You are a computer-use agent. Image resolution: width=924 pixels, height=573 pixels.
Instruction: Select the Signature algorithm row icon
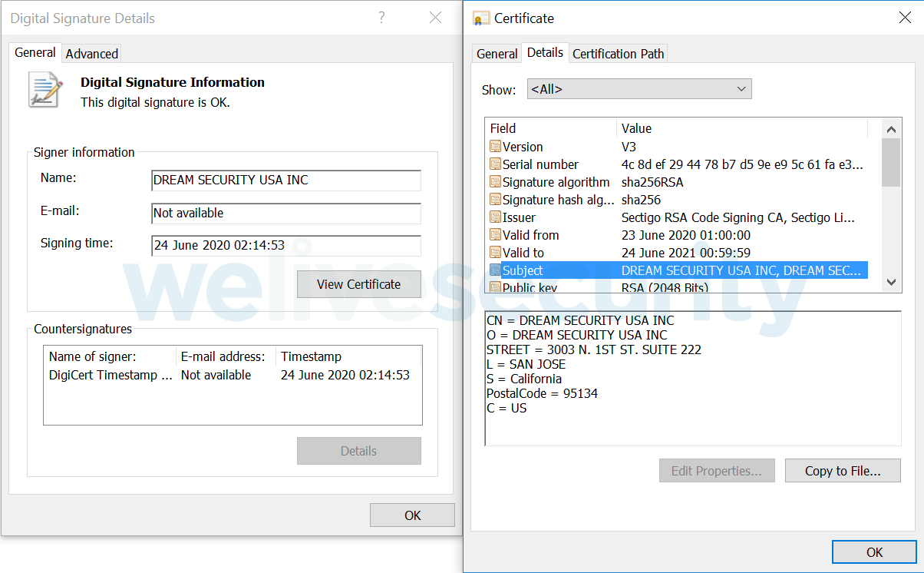pyautogui.click(x=495, y=182)
